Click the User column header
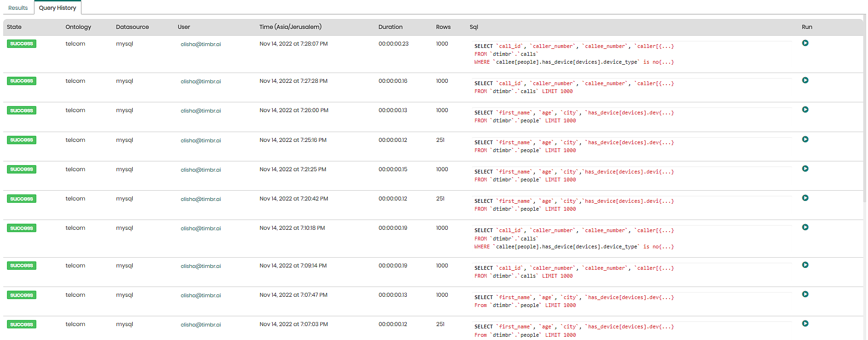The image size is (868, 340). [x=184, y=27]
